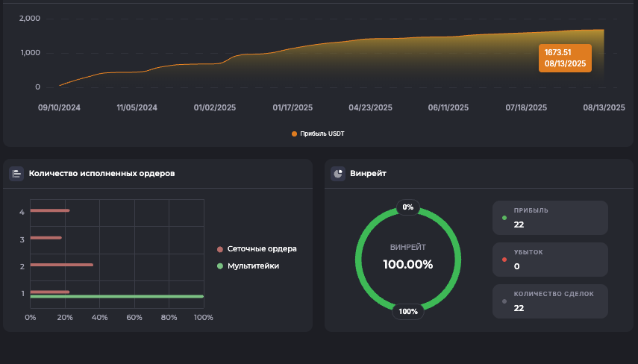Click the 04/23/2025 date on chart axis
The image size is (638, 364).
370,107
